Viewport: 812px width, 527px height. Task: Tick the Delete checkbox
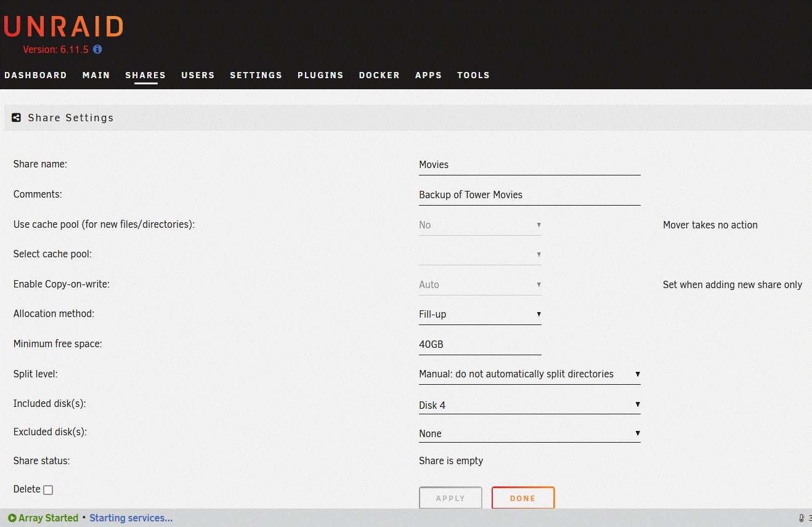click(x=48, y=490)
